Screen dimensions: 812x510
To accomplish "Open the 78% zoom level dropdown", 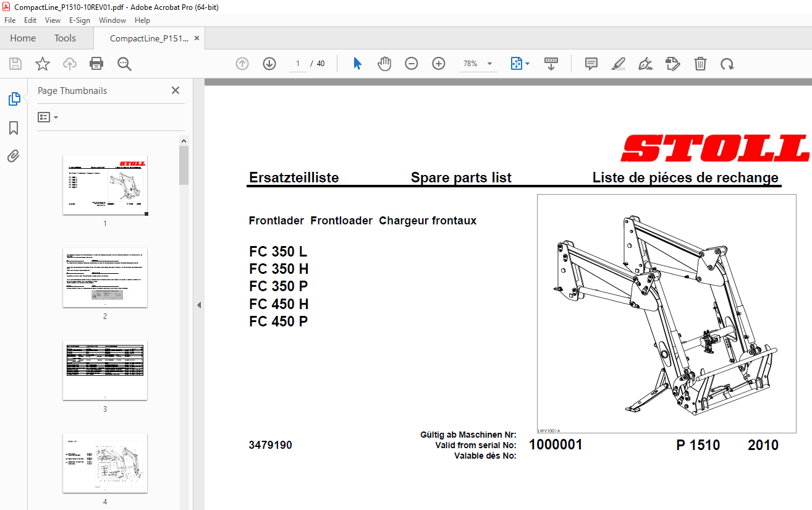I will click(477, 64).
